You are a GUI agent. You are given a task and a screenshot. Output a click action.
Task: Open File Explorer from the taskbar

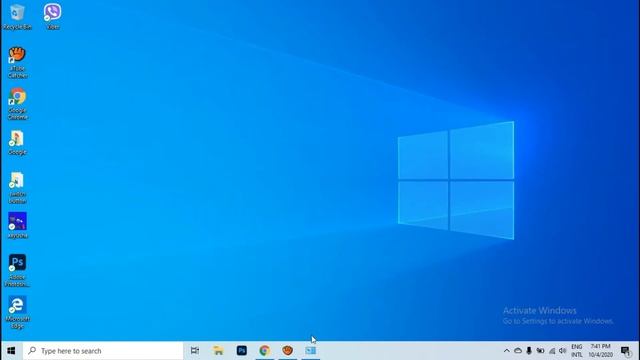click(x=218, y=351)
